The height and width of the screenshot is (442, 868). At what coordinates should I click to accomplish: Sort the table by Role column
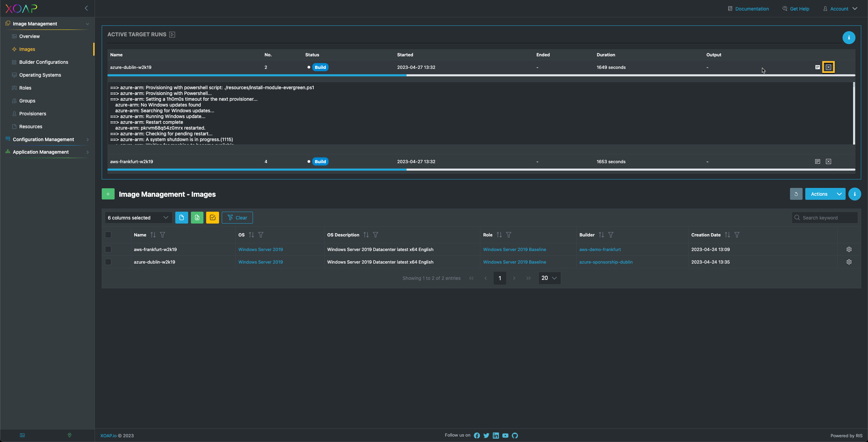point(499,235)
